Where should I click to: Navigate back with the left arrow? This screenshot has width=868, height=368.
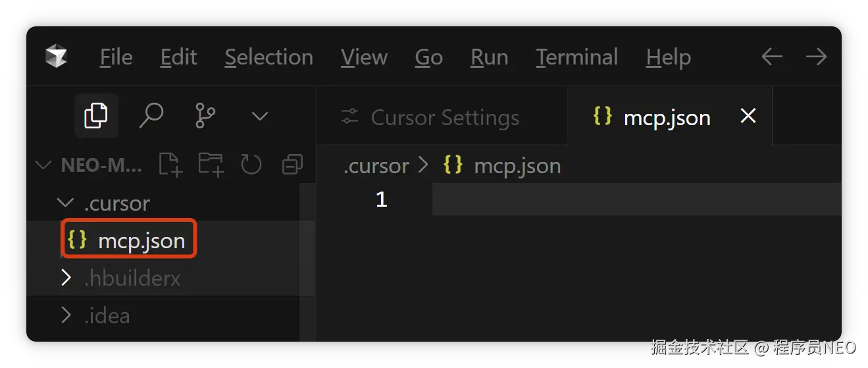[771, 57]
